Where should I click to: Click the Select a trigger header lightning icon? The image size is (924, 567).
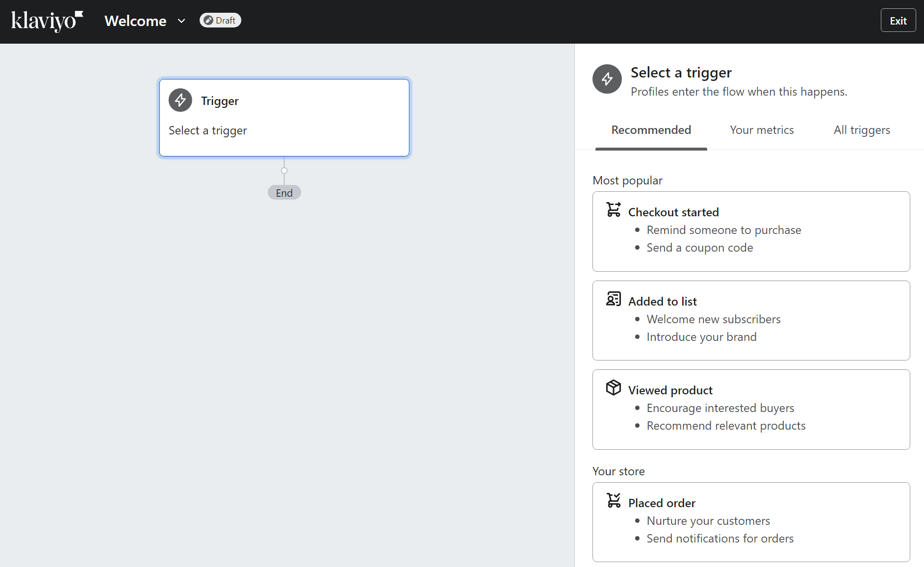pos(607,79)
